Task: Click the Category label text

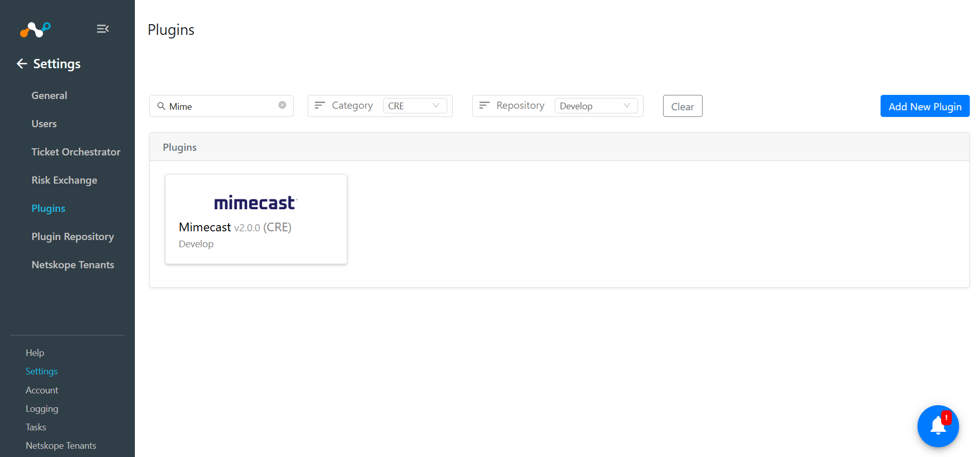Action: coord(352,105)
